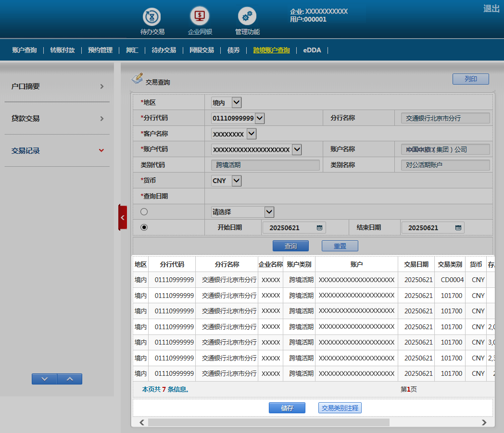Click the 分行名称 field 交通银行北京市分行
504x433 pixels.
[x=445, y=118]
